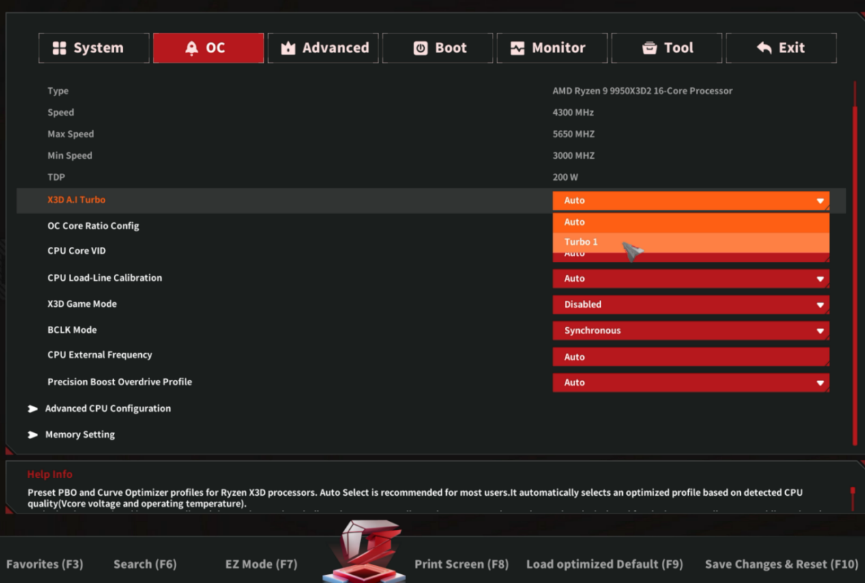
Task: Open the Boot tab
Action: coord(437,48)
